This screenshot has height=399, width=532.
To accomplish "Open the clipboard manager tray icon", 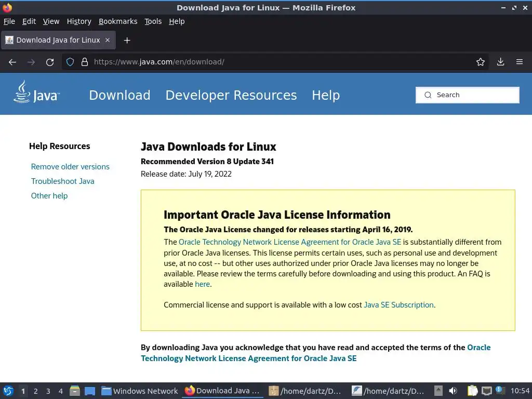I will 472,391.
